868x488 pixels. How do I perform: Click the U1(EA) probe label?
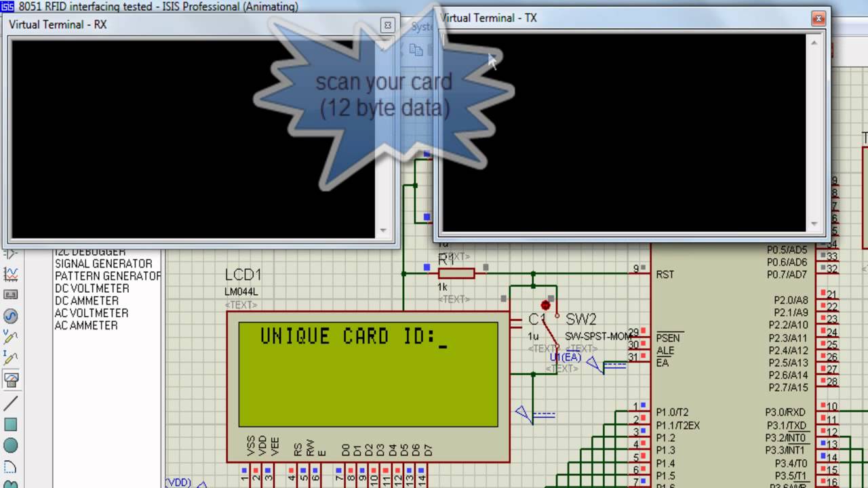pos(565,357)
